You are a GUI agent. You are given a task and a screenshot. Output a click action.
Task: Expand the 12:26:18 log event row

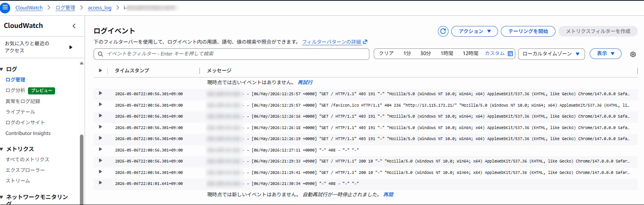[100, 127]
